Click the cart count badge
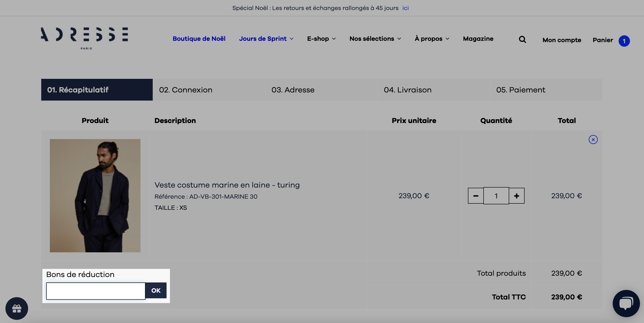The image size is (644, 323). click(624, 41)
